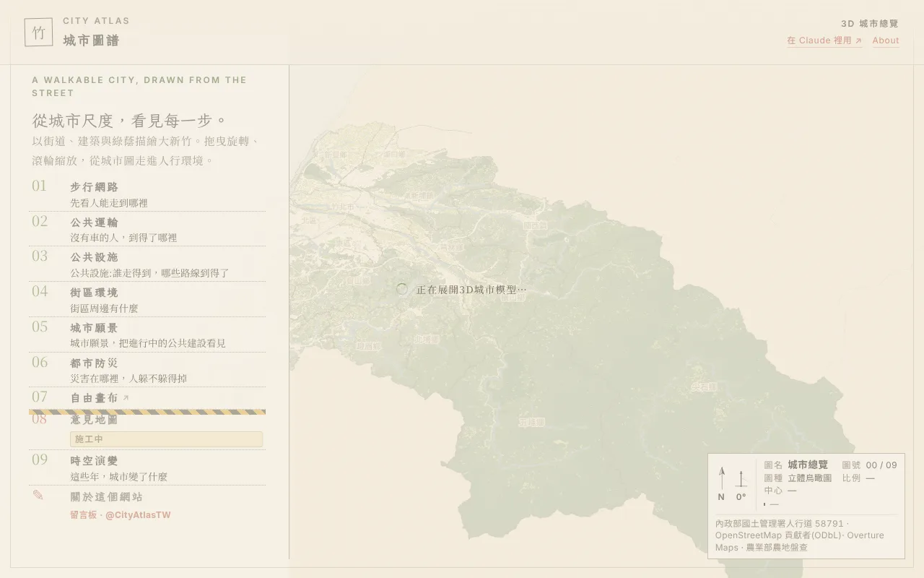Open the About link
Image resolution: width=924 pixels, height=578 pixels.
click(886, 40)
